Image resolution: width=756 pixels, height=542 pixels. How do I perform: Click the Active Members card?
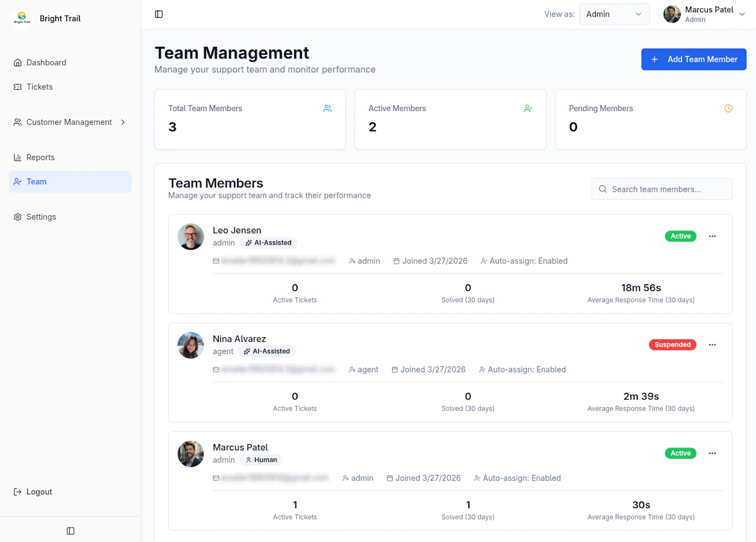point(450,119)
